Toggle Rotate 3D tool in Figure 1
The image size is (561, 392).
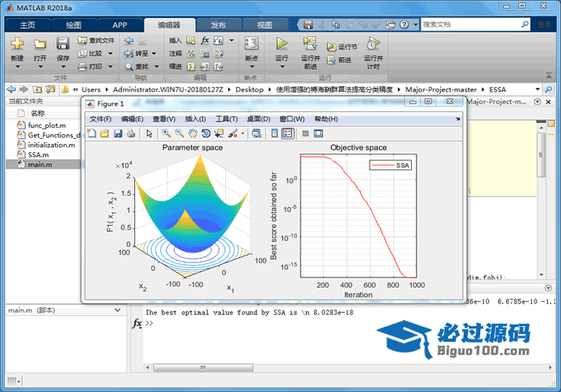(206, 133)
